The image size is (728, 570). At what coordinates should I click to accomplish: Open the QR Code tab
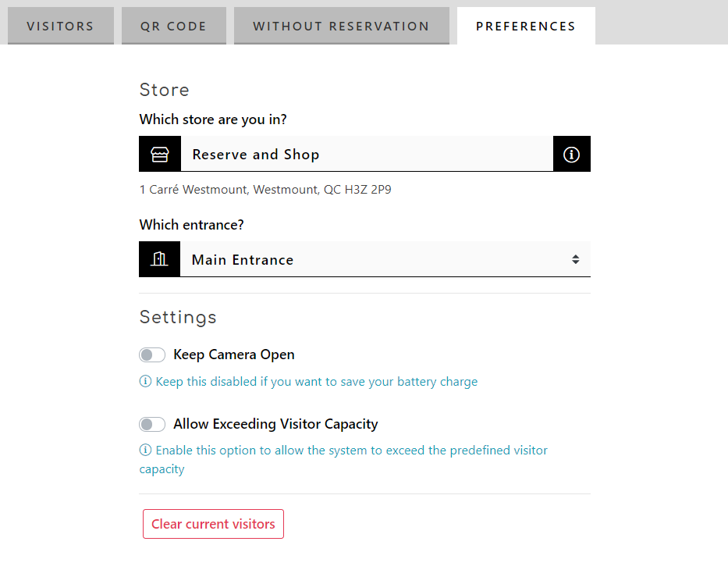(x=173, y=26)
